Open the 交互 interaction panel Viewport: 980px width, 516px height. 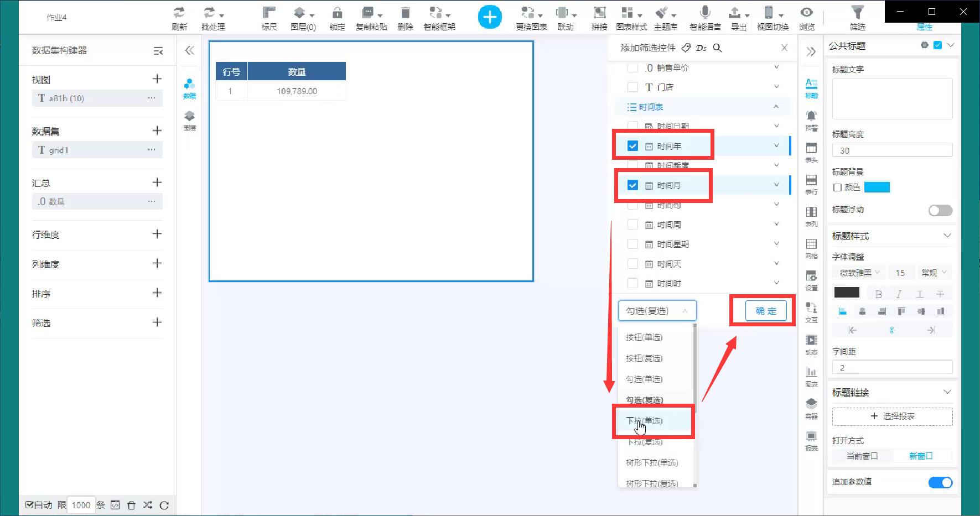pos(811,312)
